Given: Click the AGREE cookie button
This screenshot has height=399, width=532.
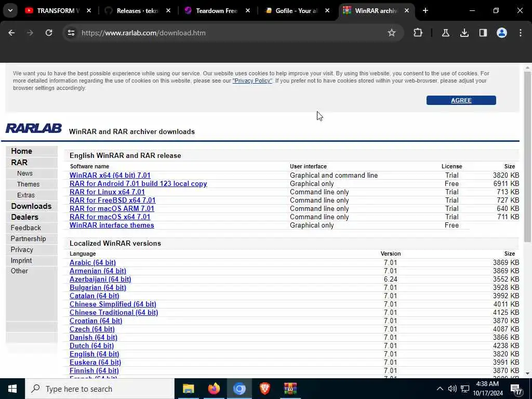Looking at the screenshot, I should coord(461,100).
